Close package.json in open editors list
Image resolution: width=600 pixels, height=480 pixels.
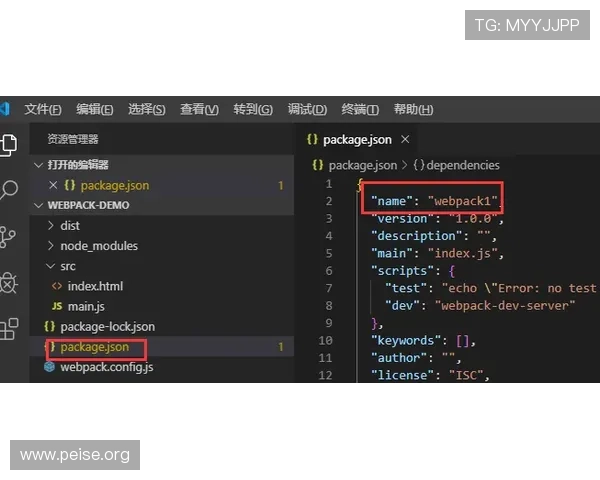click(53, 185)
